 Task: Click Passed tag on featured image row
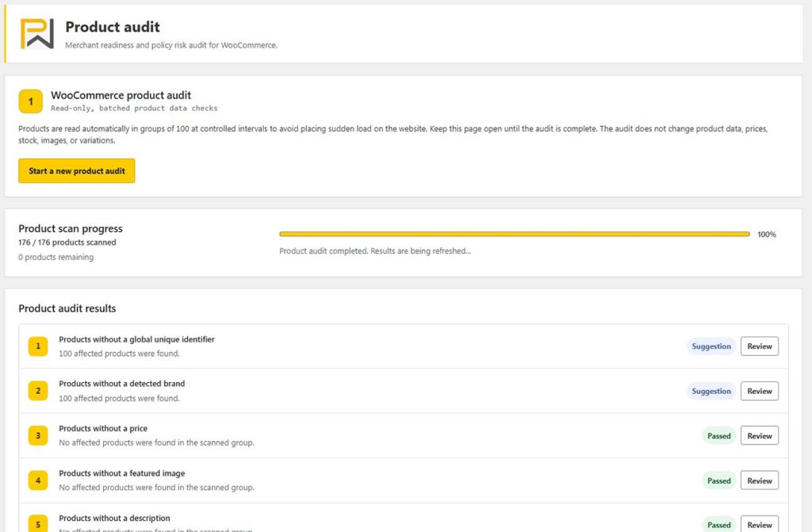point(718,480)
